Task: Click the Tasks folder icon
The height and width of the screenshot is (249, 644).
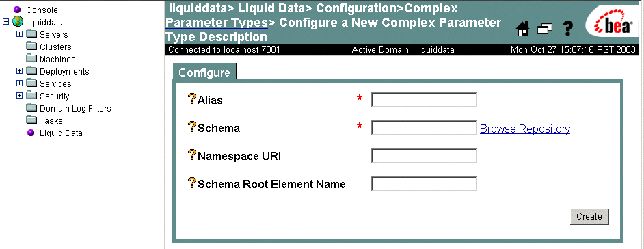Action: [x=31, y=120]
